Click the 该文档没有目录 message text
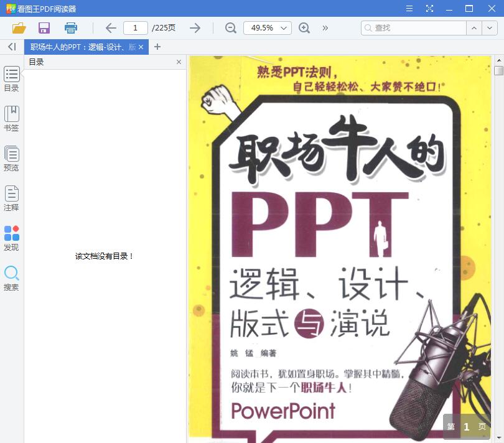Viewport: 504px width, 443px height. click(x=104, y=256)
